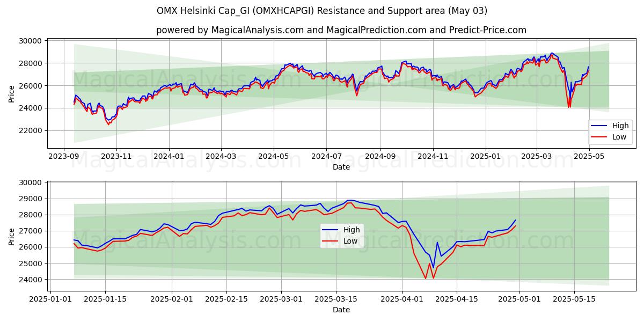
Task: Click the 'Date' axis title under lower chart
Action: click(x=341, y=310)
